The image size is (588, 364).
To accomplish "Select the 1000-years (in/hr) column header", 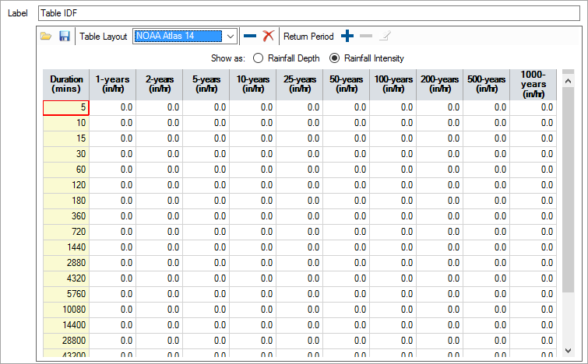I will pos(533,85).
